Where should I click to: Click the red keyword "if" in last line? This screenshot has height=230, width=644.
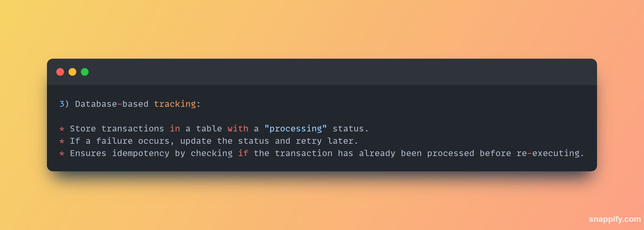(243, 153)
